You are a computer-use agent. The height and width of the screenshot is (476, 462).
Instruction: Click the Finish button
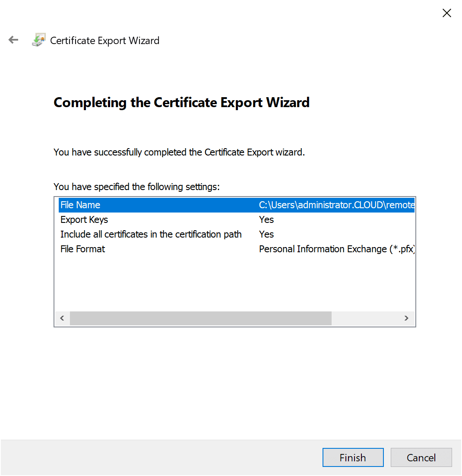(x=353, y=457)
